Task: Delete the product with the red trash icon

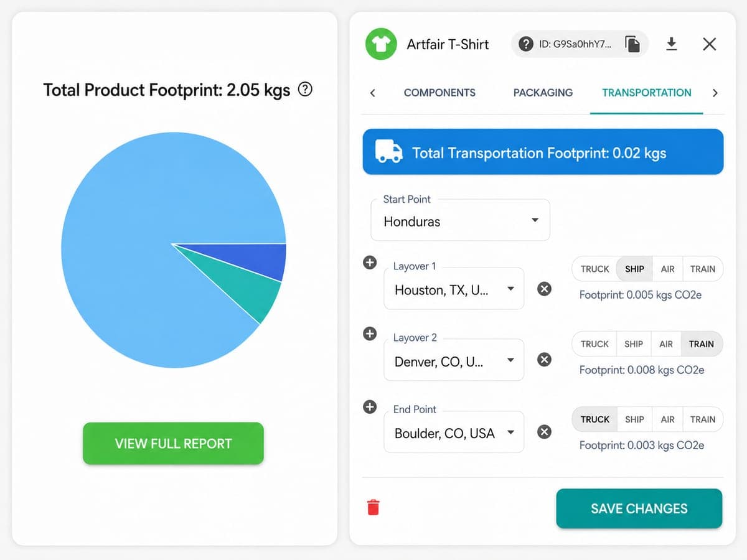Action: (x=374, y=507)
